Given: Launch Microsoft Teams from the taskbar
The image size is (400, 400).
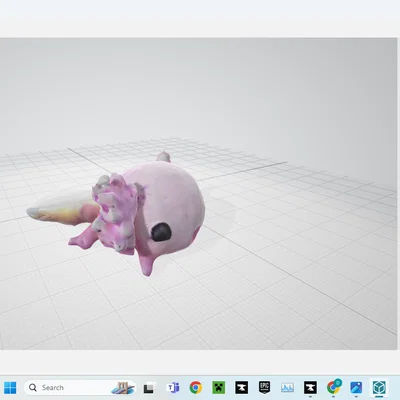Looking at the screenshot, I should (x=173, y=388).
